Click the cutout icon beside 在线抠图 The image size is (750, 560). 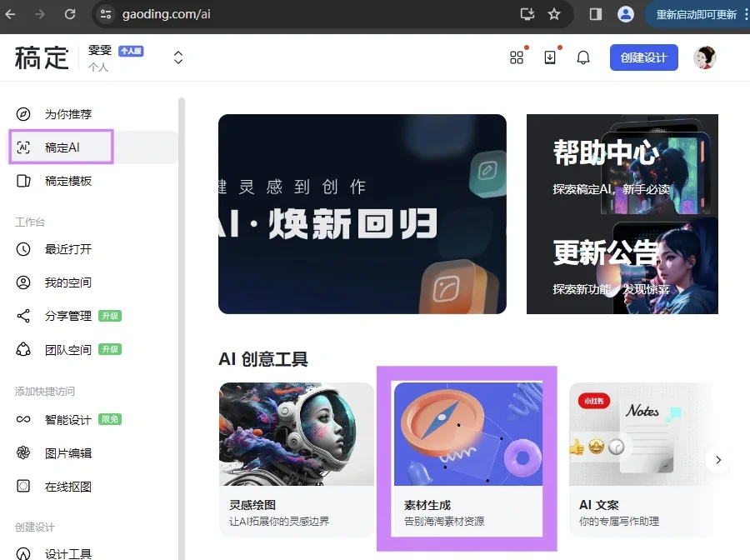[x=23, y=487]
